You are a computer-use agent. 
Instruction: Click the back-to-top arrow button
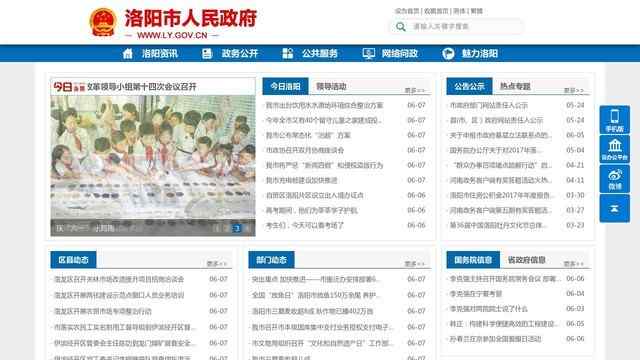[614, 209]
